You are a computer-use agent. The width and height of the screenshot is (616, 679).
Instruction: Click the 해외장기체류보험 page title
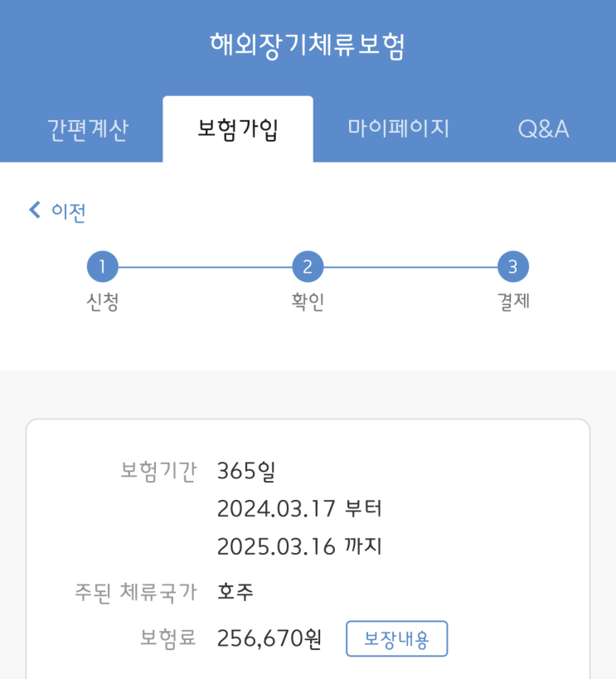[308, 46]
